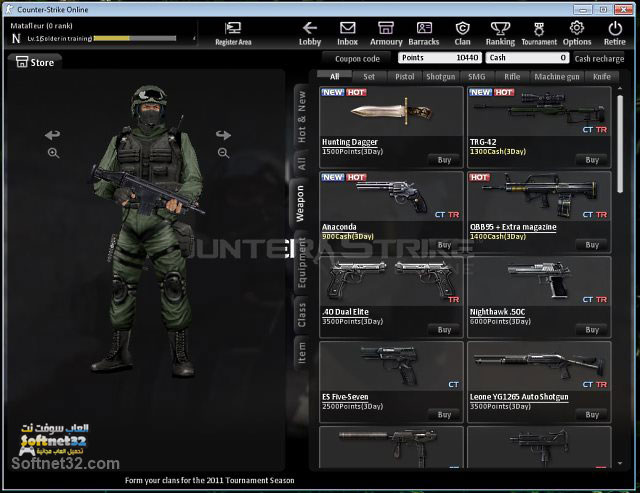Viewport: 640px width, 493px height.
Task: Switch to the Shotgun filter tab
Action: click(440, 77)
